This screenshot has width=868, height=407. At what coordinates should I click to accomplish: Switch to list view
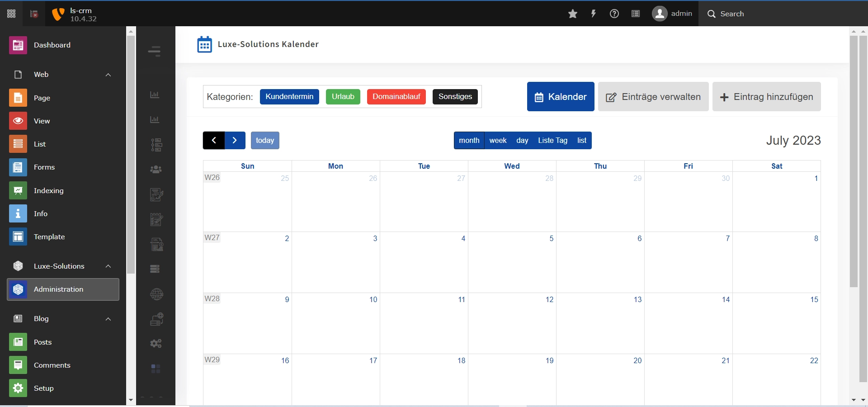tap(582, 140)
